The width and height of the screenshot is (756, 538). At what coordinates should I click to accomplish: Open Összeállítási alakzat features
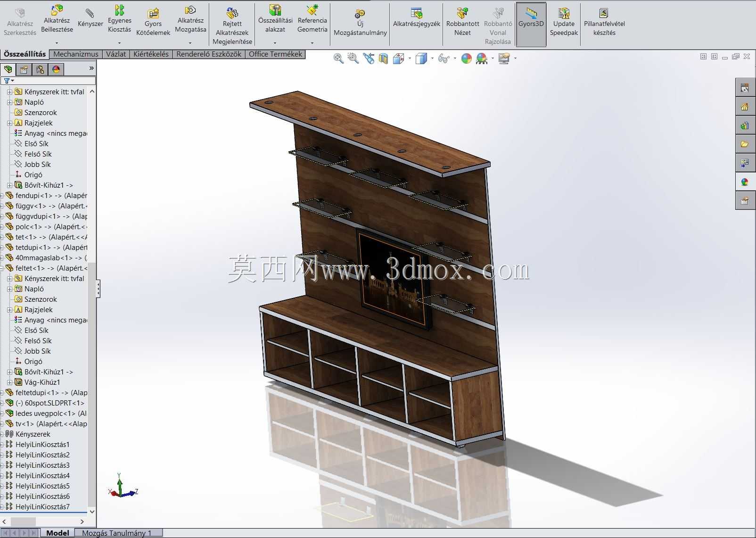(275, 19)
